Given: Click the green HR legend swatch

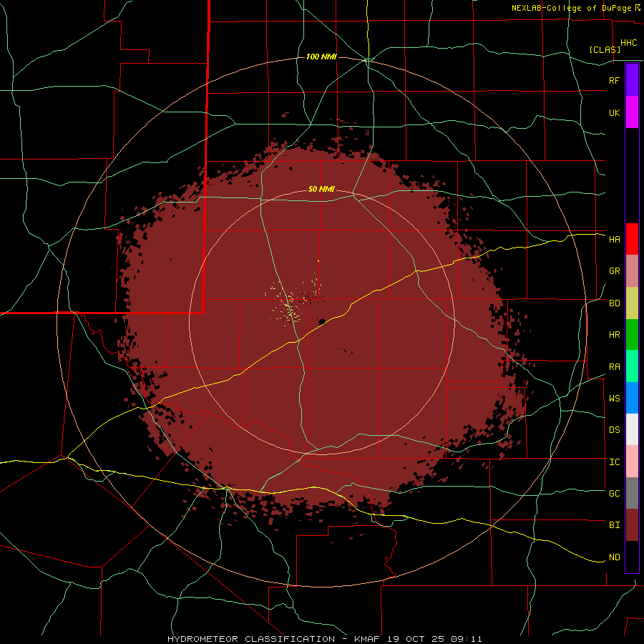Looking at the screenshot, I should 632,335.
